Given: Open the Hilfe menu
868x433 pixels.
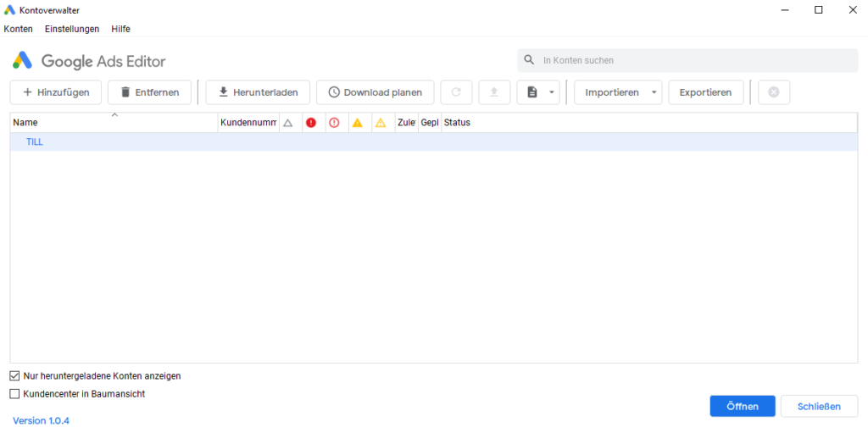Looking at the screenshot, I should [x=120, y=29].
